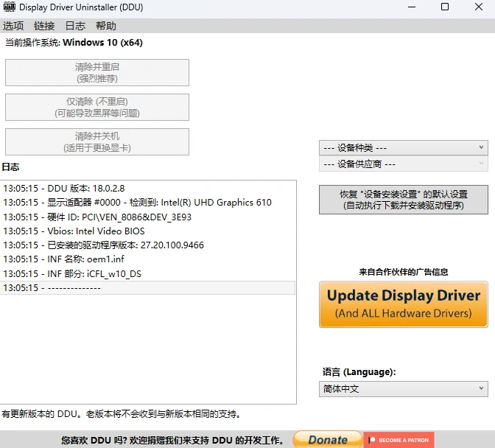Open the 日志 menu
Viewport: 495px width, 448px height.
[x=75, y=26]
